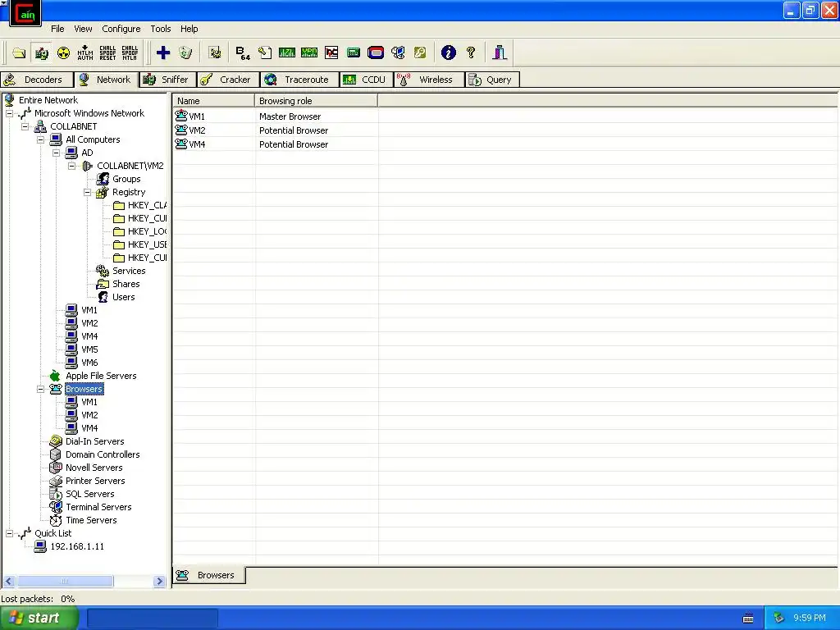Select Terminal Servers in the tree

click(x=98, y=507)
